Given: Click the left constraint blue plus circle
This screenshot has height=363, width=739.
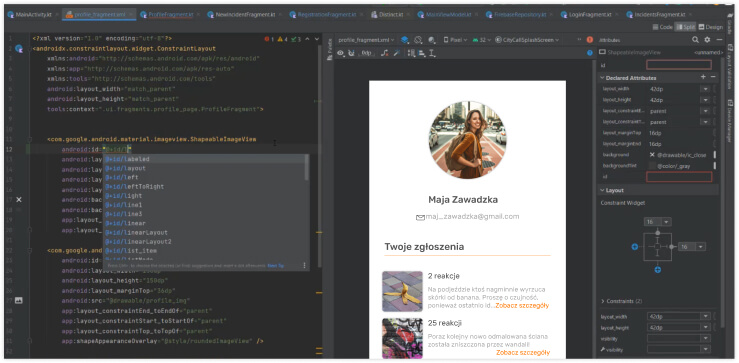Looking at the screenshot, I should [x=635, y=247].
